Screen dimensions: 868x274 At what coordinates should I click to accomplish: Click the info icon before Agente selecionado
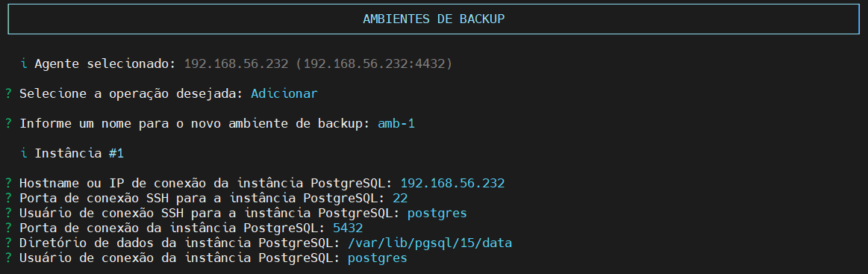[24, 64]
